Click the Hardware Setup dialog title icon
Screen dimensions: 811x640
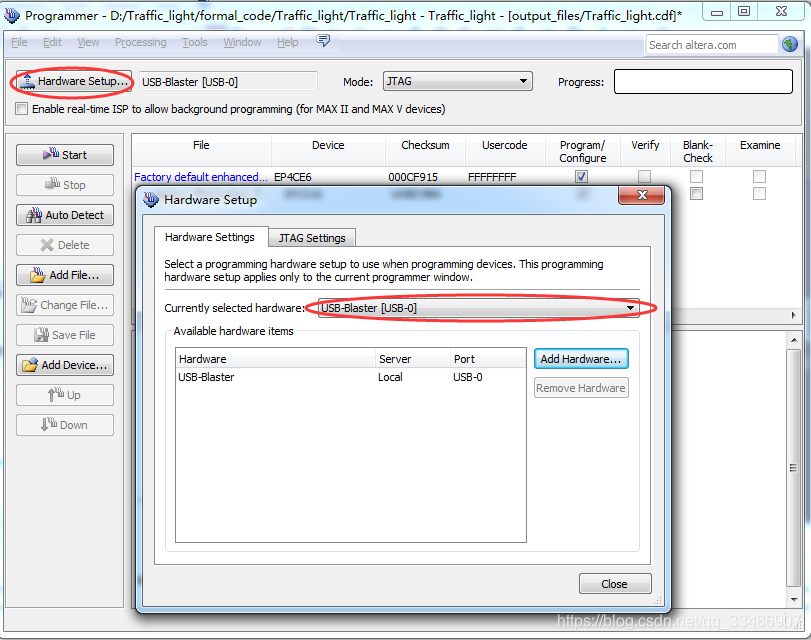click(x=151, y=199)
